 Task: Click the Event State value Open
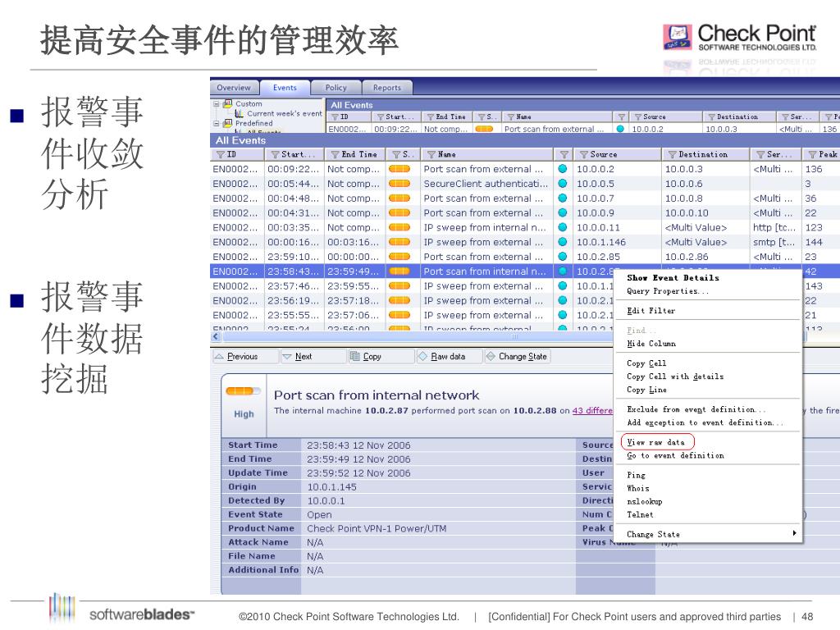319,515
